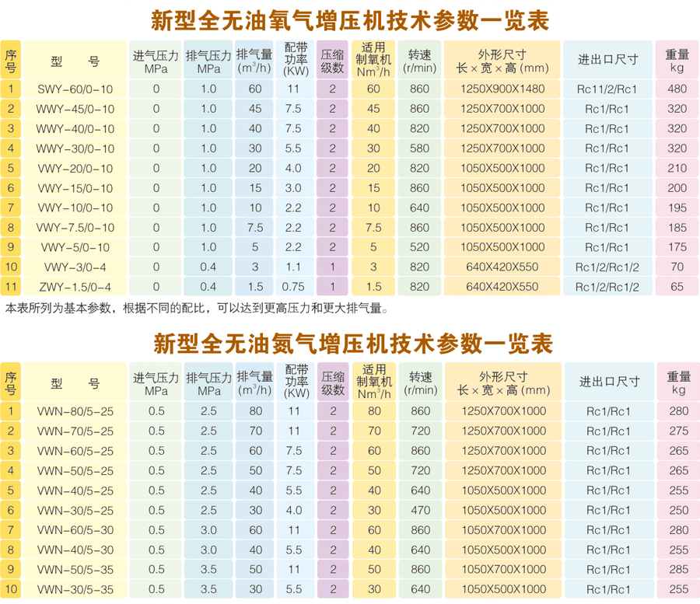The height and width of the screenshot is (604, 700).
Task: Click the VWN-70/5-25 model cell
Action: point(75,431)
